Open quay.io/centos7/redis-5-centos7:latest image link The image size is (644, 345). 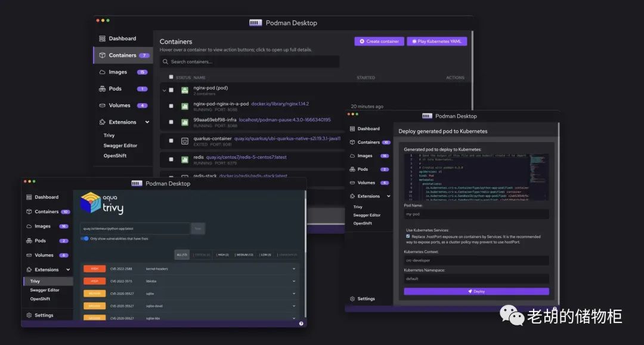pos(246,157)
